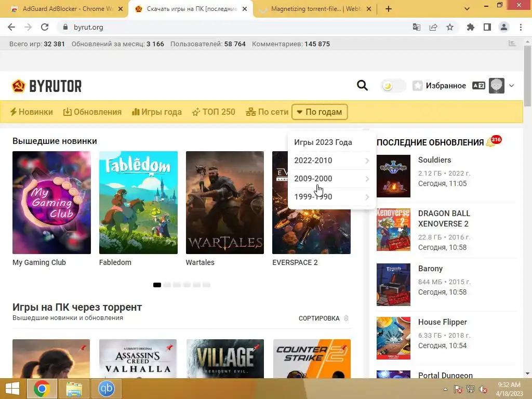Open a new browser tab

(389, 9)
